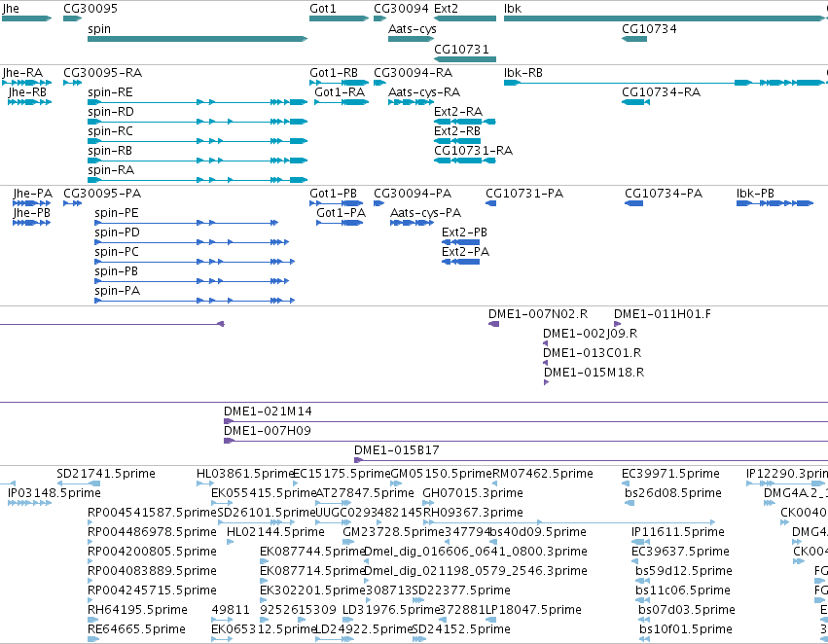Click the teal spin gene bar
828x644 pixels.
[198, 39]
